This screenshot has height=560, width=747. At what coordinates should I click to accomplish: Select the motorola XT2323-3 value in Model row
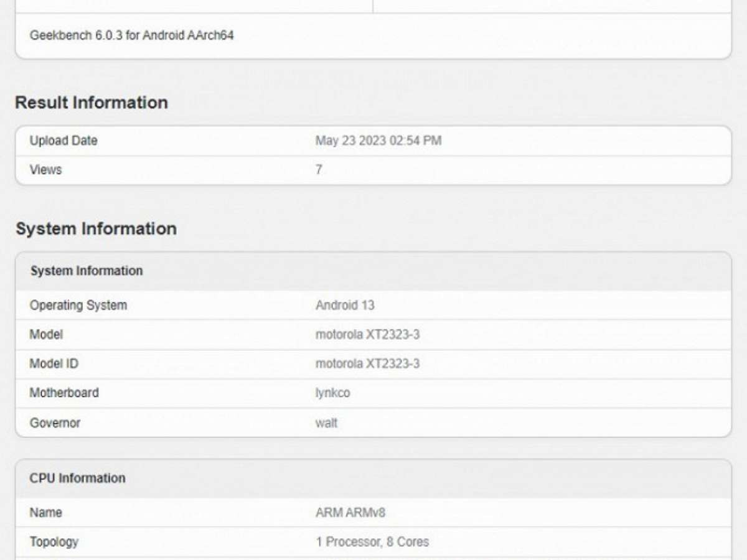pos(367,335)
